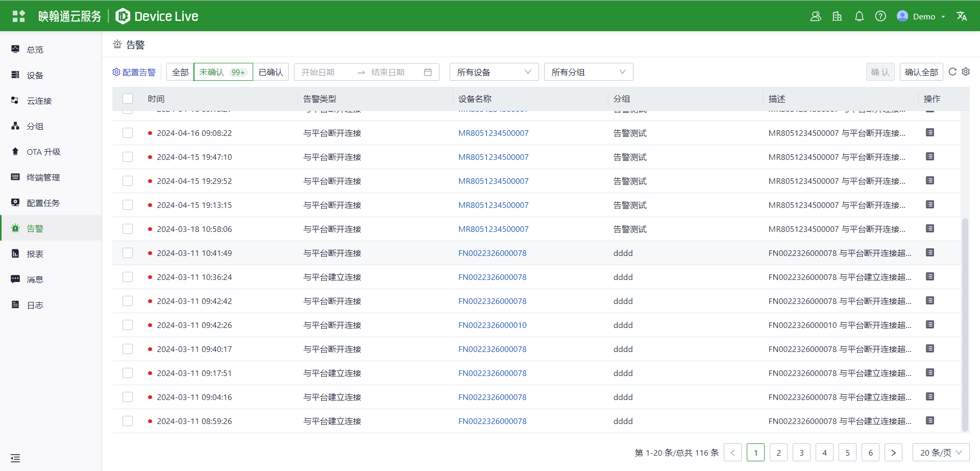This screenshot has width=980, height=471.
Task: Click the table vertical scrollbar
Action: point(965,325)
